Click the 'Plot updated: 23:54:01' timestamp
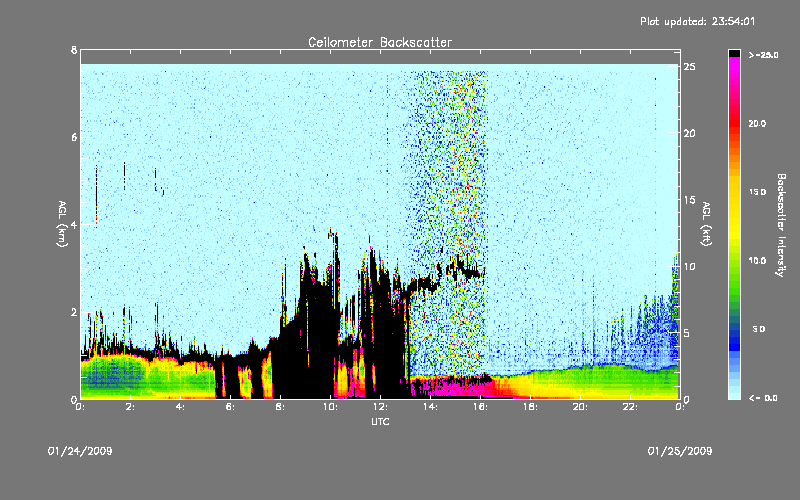Viewport: 800px width, 500px height. [x=697, y=21]
